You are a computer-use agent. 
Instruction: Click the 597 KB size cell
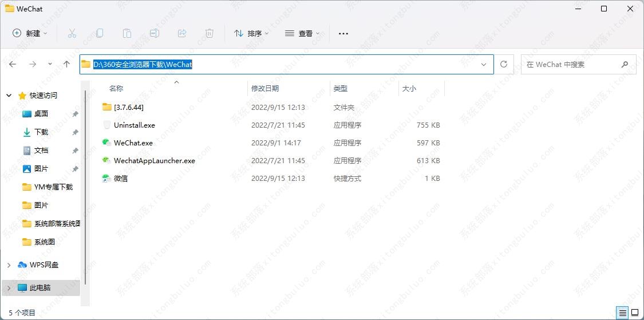pos(428,143)
